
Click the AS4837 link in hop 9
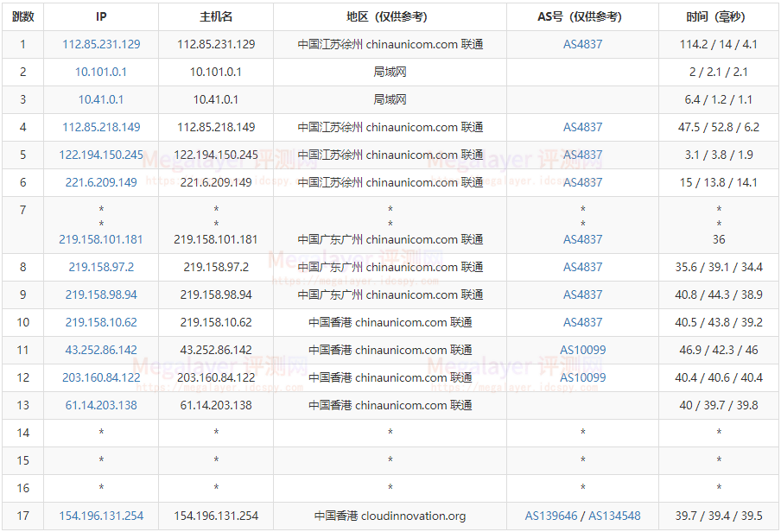[x=583, y=294]
